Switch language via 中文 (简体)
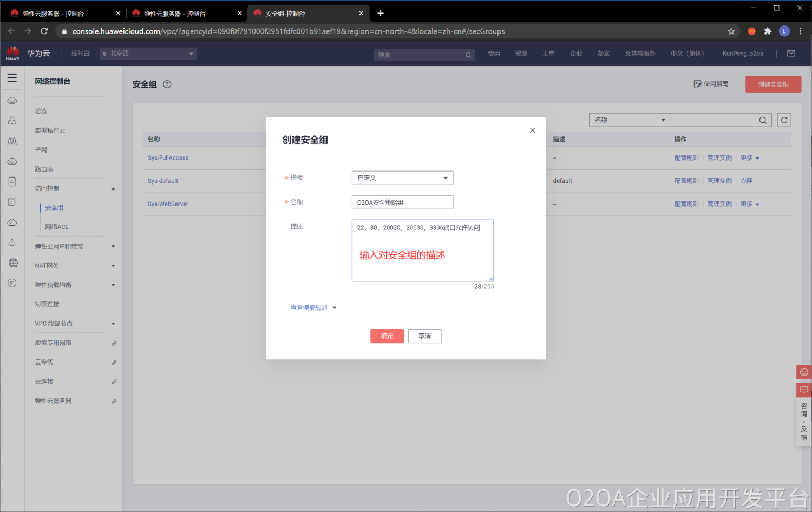The width and height of the screenshot is (812, 512). [x=687, y=54]
